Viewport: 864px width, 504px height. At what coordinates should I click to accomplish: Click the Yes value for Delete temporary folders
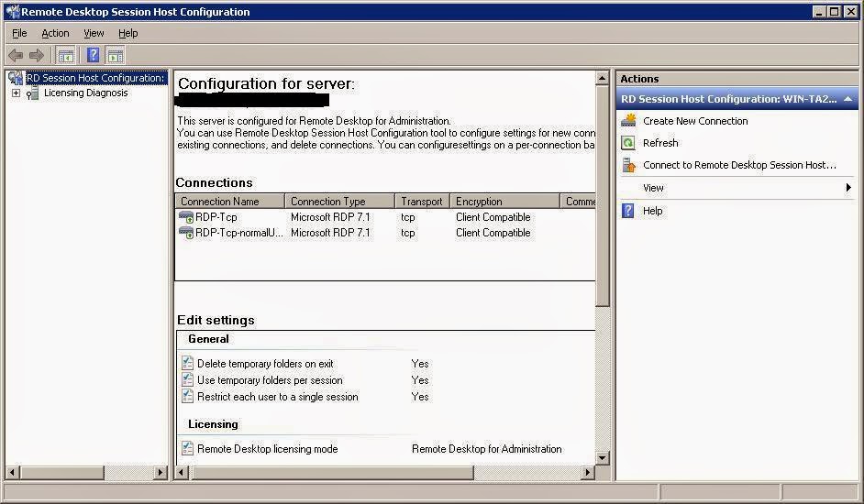[420, 364]
